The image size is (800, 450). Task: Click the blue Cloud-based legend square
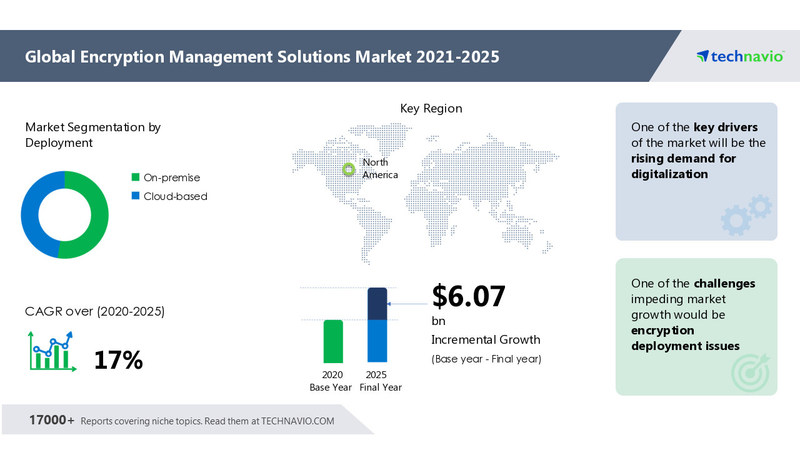click(x=136, y=196)
